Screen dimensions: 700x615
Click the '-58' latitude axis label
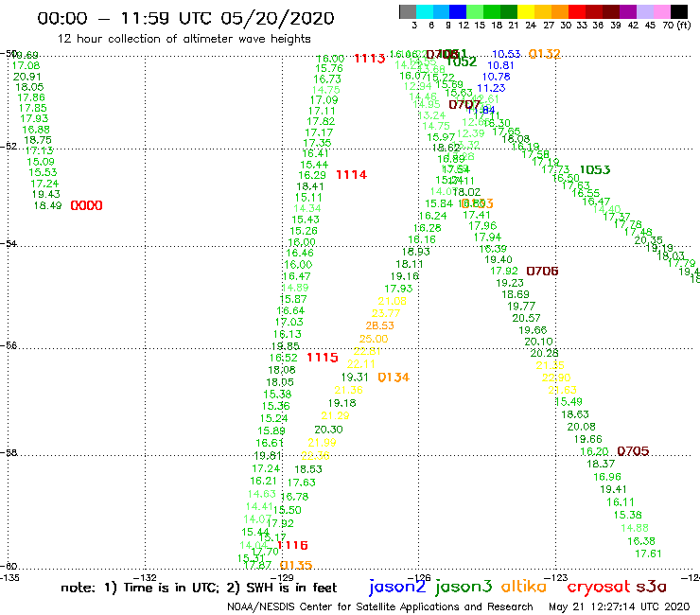coord(9,452)
